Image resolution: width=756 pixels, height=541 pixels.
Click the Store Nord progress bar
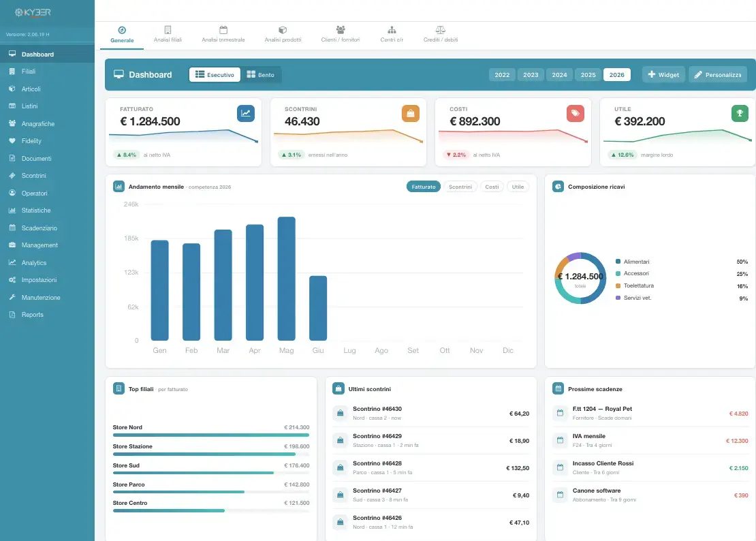pos(211,435)
